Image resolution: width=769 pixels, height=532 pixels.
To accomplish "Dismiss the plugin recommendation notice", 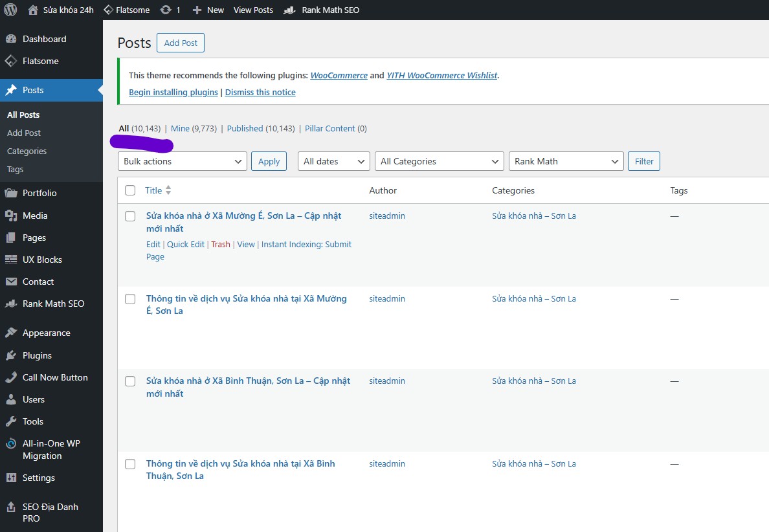I will point(260,92).
